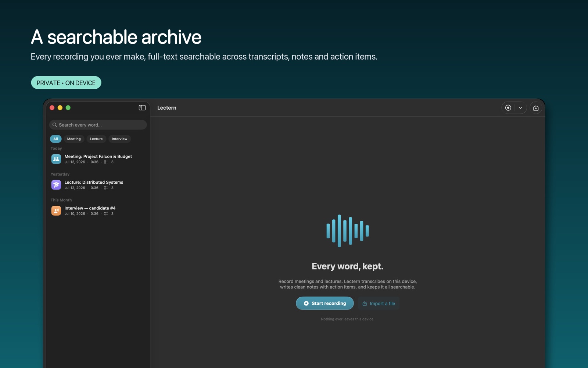This screenshot has width=588, height=368.
Task: Click the search magnifier icon
Action: [x=55, y=125]
